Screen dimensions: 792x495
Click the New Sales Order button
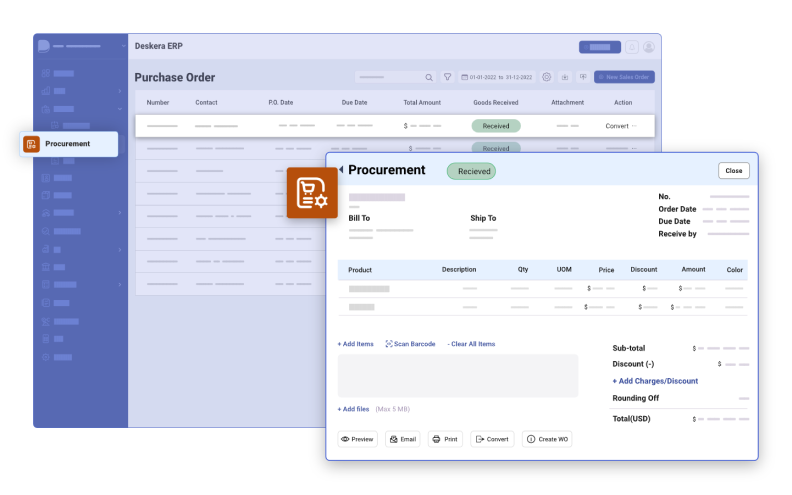pyautogui.click(x=624, y=77)
